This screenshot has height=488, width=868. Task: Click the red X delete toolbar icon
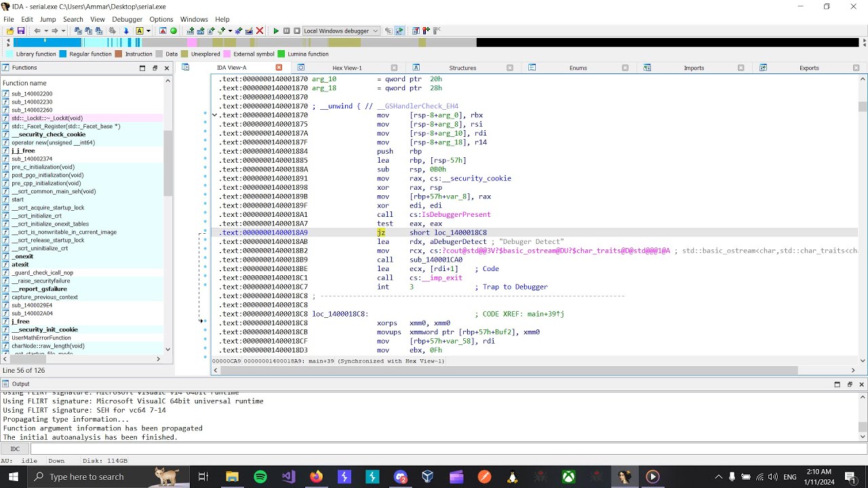tap(260, 30)
